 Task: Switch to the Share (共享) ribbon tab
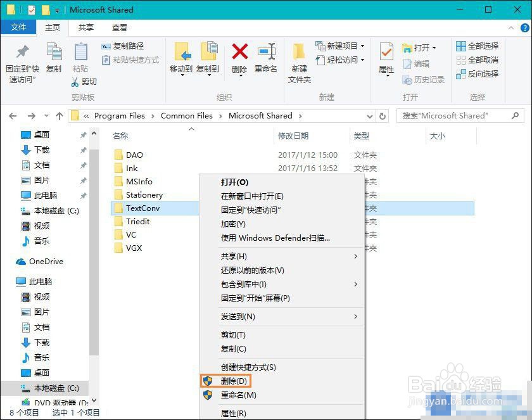(x=86, y=27)
